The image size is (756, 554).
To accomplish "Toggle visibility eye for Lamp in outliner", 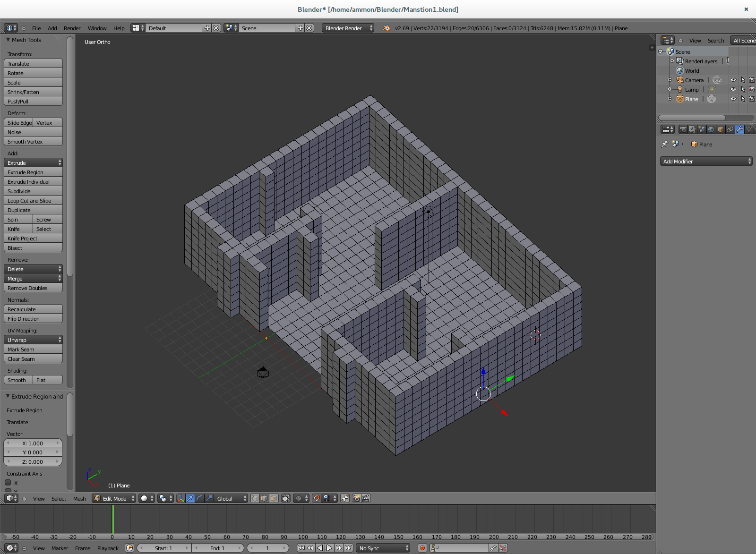I will pos(733,89).
